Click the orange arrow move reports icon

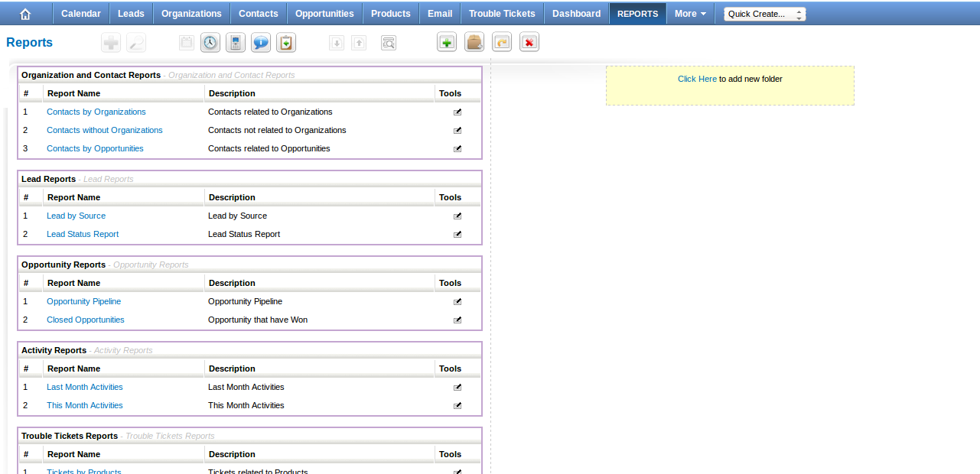pyautogui.click(x=502, y=43)
